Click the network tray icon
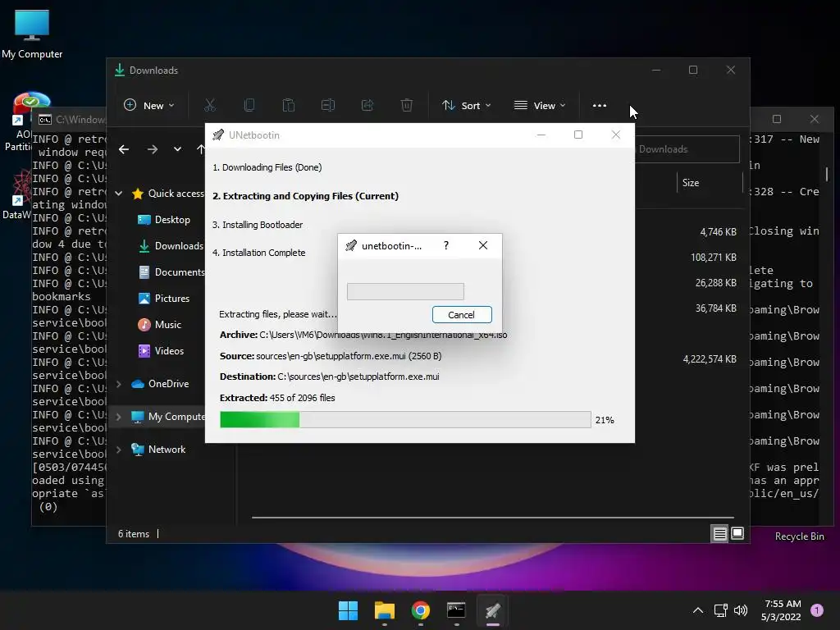 pos(720,610)
